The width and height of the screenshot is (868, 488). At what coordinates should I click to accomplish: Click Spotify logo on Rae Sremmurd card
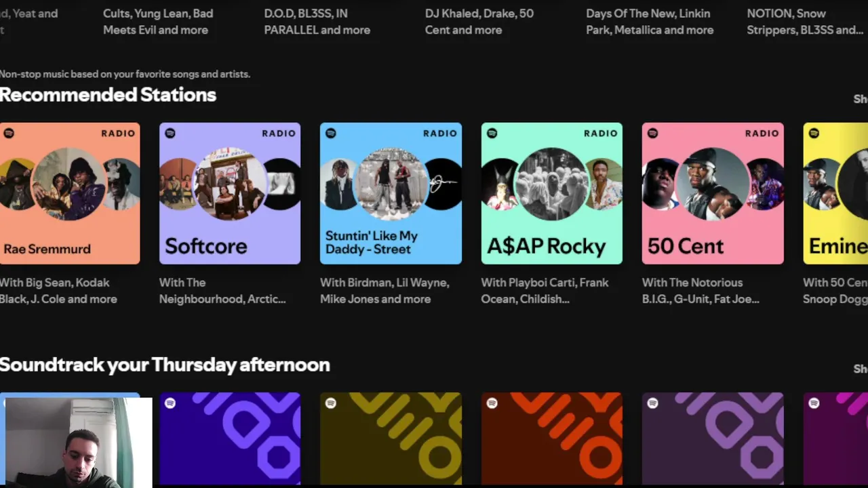click(x=9, y=134)
